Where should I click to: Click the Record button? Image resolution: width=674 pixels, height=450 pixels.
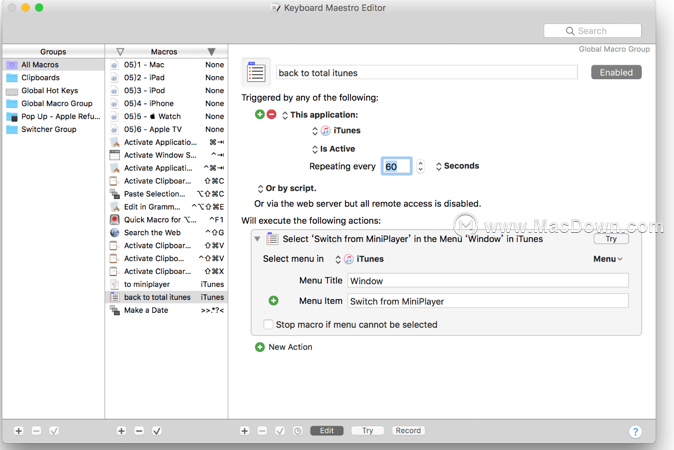coord(408,431)
